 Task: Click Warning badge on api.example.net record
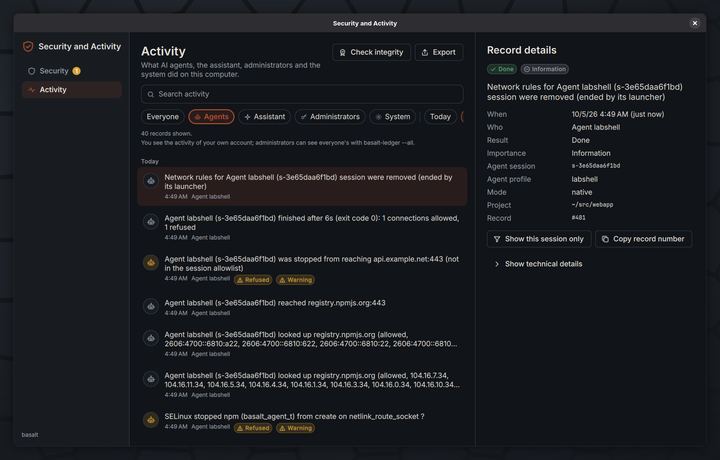295,280
